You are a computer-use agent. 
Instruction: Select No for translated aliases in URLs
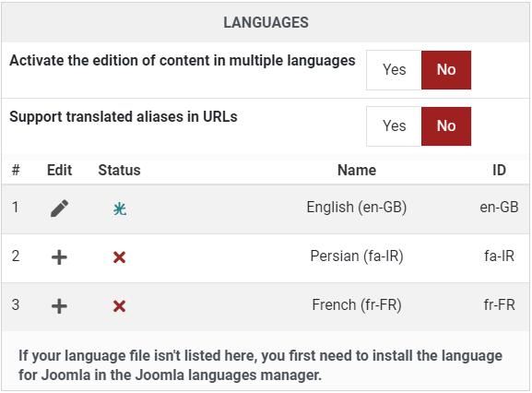click(446, 126)
